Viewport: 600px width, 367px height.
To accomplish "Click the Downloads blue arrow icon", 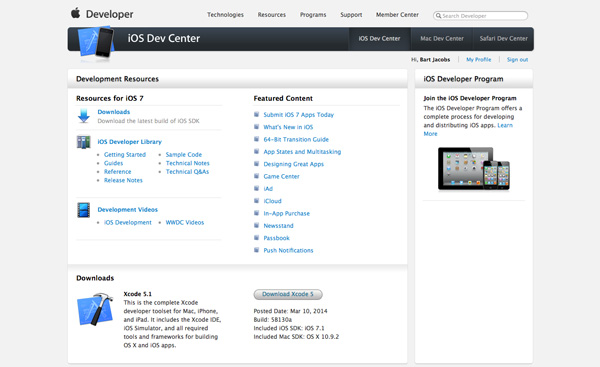I will [x=84, y=116].
